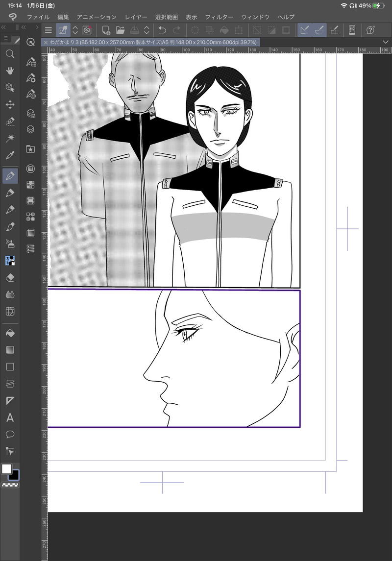Screen dimensions: 392x561
Task: Select the black sub color swatch
Action: tap(14, 475)
